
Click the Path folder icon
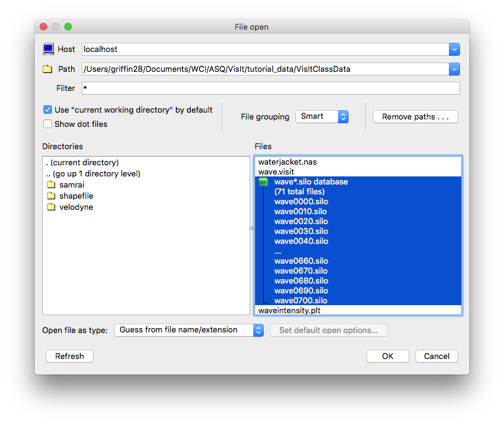pos(48,69)
